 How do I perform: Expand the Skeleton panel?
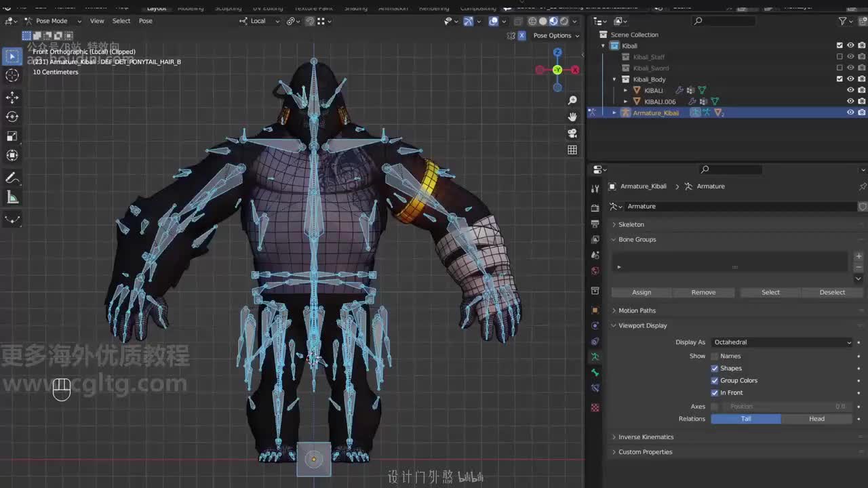pos(631,224)
